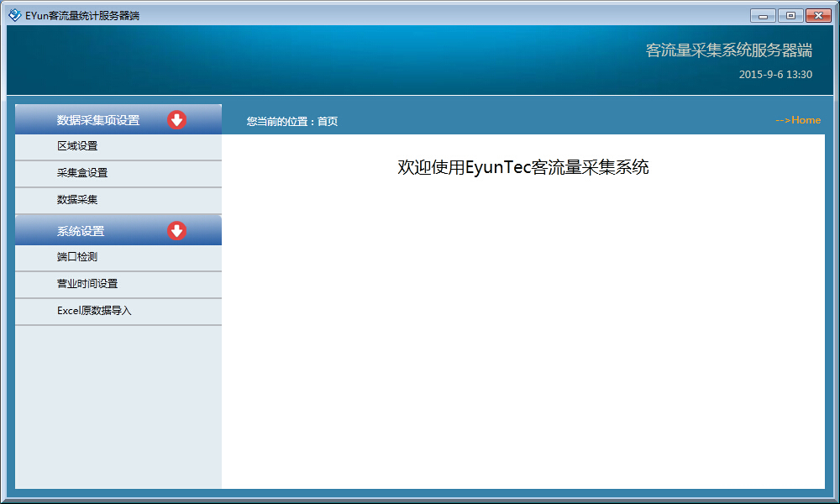Click the 2015-9-6 13:30 date display
840x504 pixels.
(774, 75)
